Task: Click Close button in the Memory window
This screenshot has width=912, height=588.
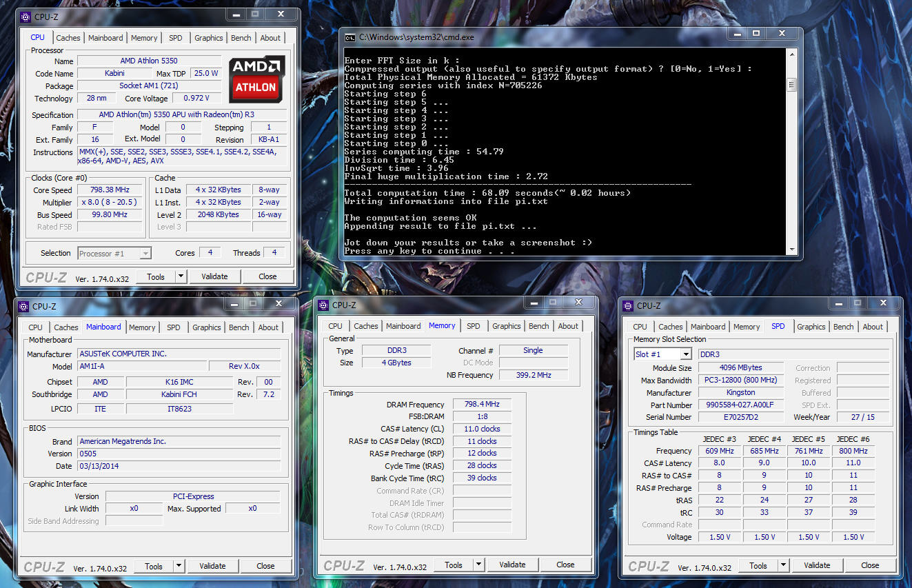Action: coord(565,565)
